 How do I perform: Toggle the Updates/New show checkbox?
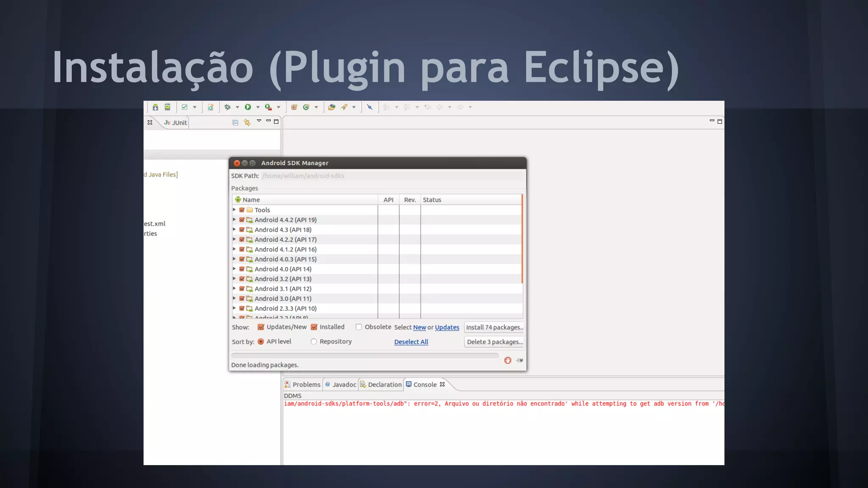pos(261,327)
